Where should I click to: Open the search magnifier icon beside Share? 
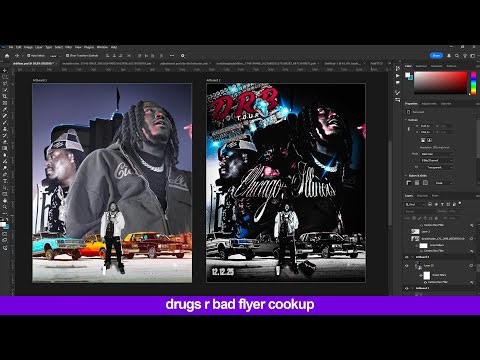[x=457, y=56]
